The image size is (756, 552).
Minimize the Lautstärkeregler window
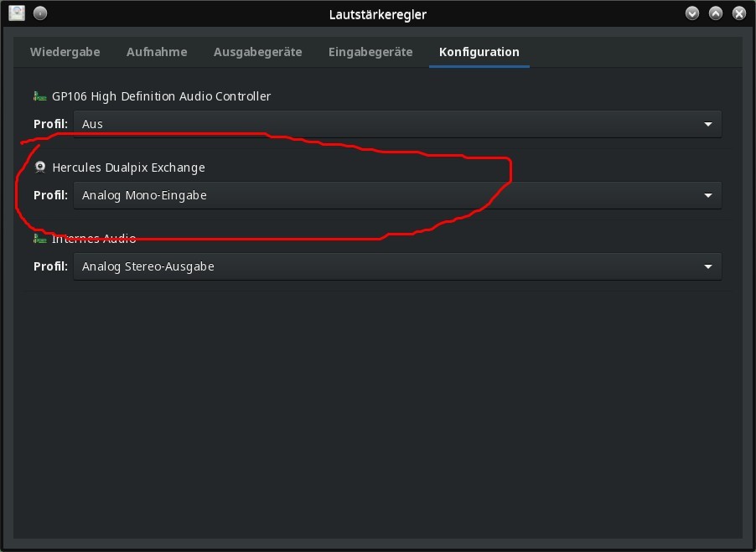(x=692, y=13)
